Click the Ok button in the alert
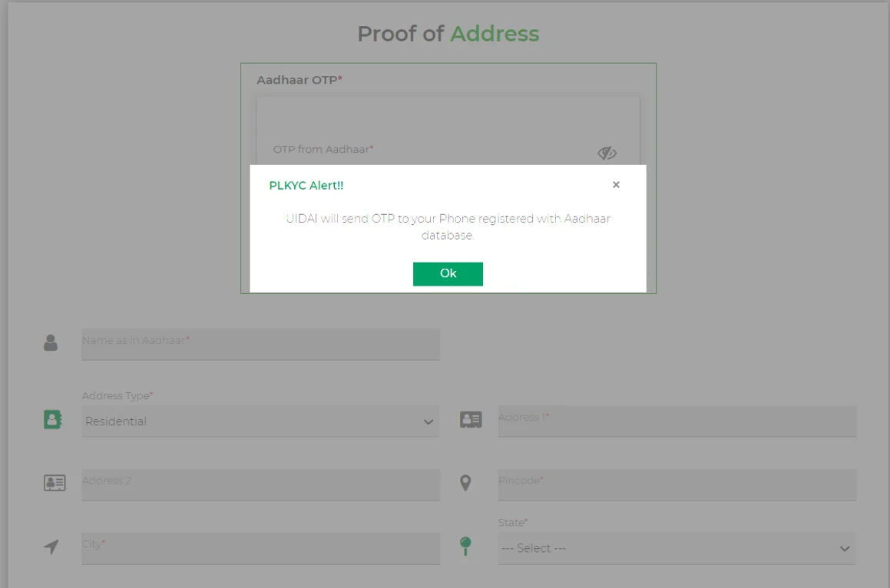890x588 pixels. [x=448, y=274]
